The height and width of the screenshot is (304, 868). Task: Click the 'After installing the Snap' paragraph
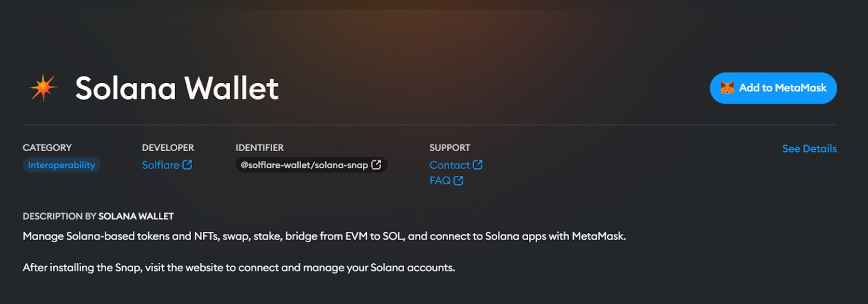pos(238,267)
